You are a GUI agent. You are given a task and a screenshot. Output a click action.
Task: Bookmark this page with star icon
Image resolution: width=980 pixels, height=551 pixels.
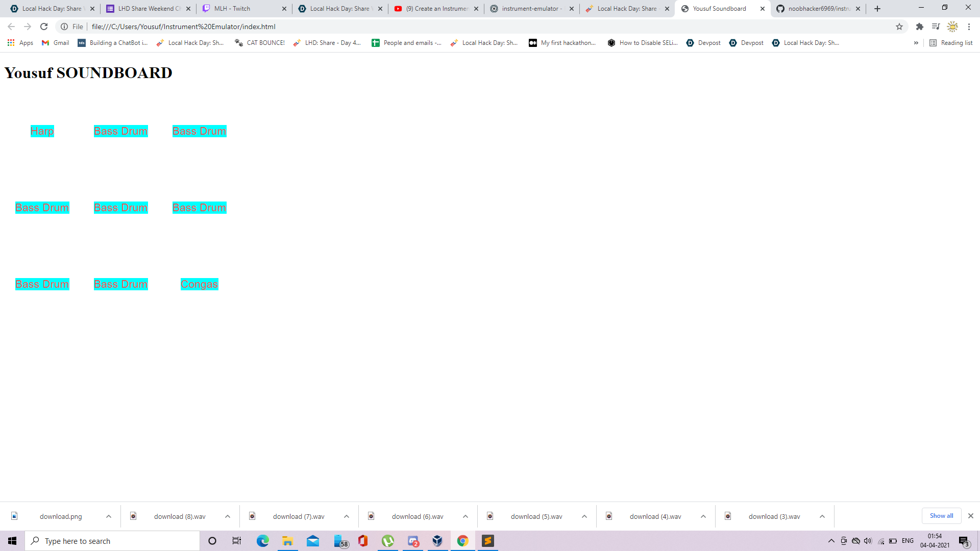(899, 27)
